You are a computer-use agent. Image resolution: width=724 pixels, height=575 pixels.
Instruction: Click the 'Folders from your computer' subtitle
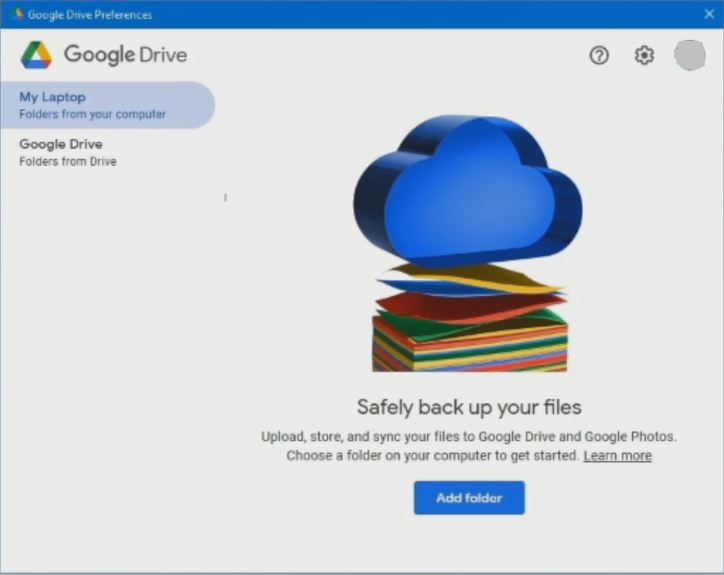coord(92,114)
